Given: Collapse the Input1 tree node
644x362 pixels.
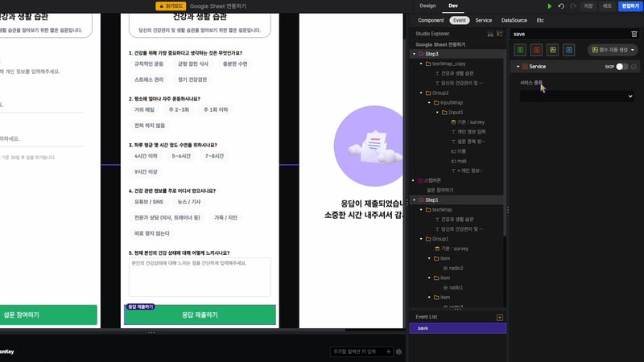Looking at the screenshot, I should point(437,113).
